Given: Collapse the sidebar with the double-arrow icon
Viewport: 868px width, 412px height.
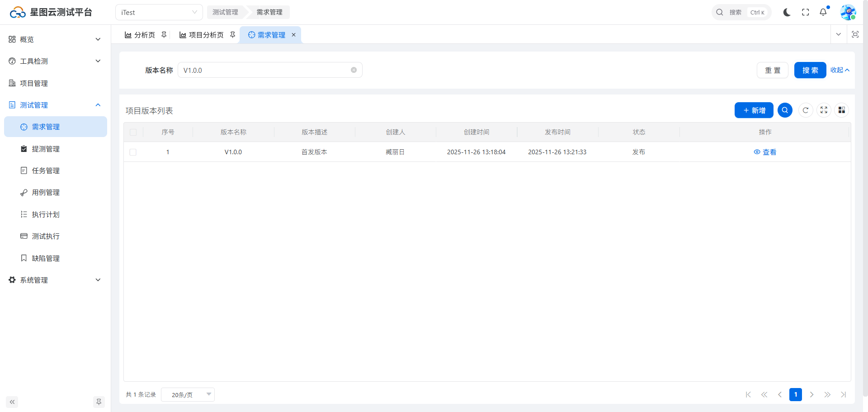Looking at the screenshot, I should coord(12,402).
